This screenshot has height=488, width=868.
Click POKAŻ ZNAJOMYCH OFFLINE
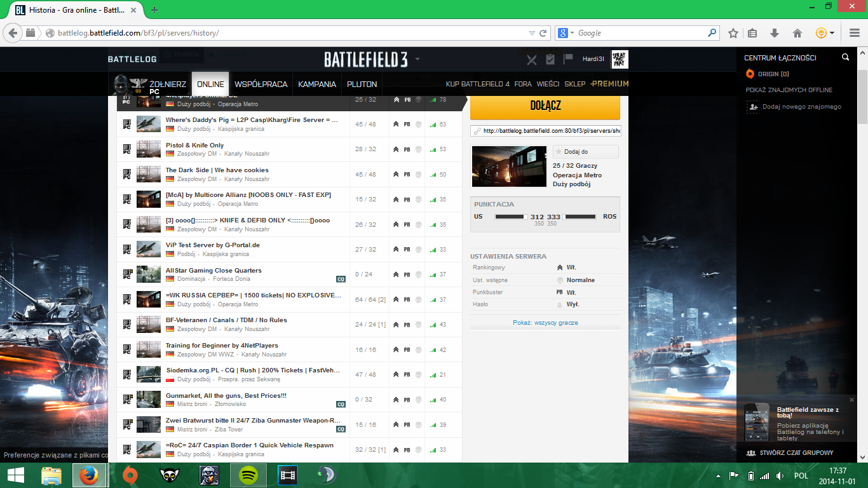pyautogui.click(x=789, y=90)
